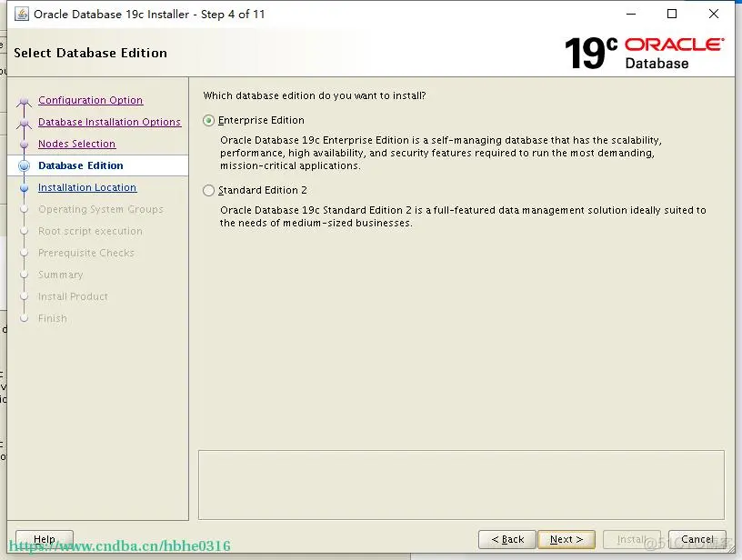Cancel the Oracle installer
Image resolution: width=742 pixels, height=560 pixels.
click(697, 539)
